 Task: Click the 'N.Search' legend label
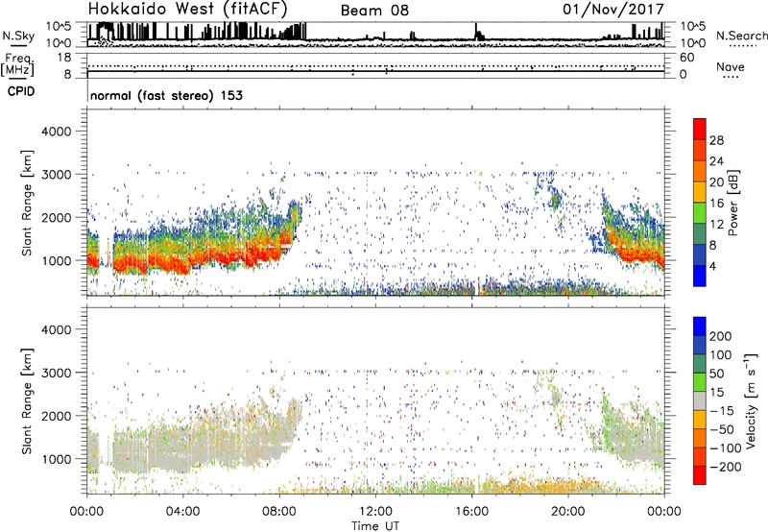(741, 36)
